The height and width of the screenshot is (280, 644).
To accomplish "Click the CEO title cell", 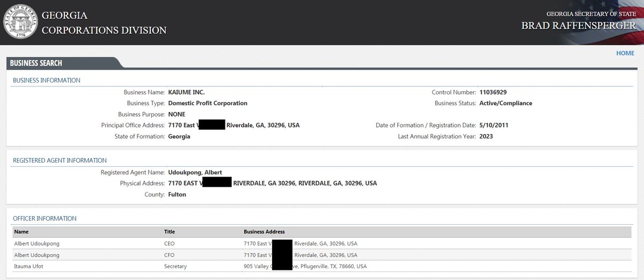I will pos(170,244).
